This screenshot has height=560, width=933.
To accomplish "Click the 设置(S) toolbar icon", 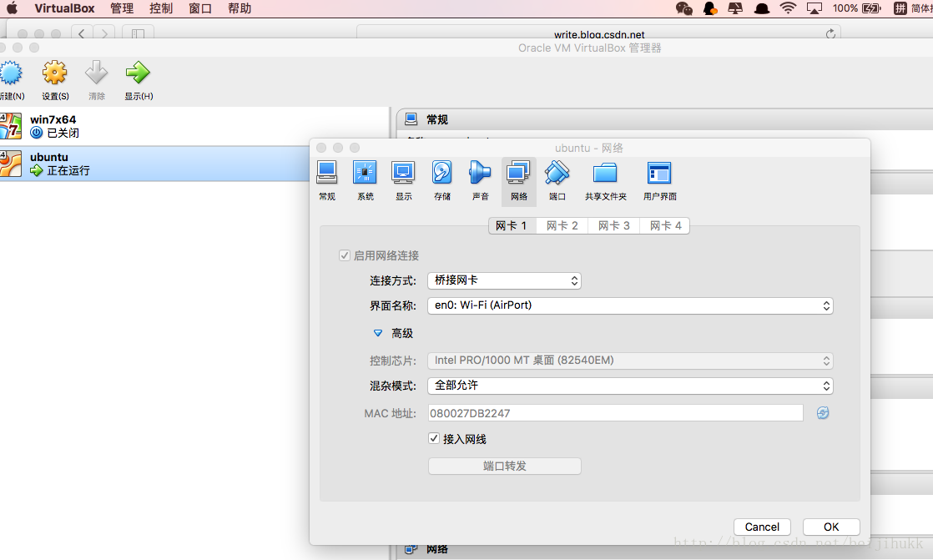I will [54, 79].
